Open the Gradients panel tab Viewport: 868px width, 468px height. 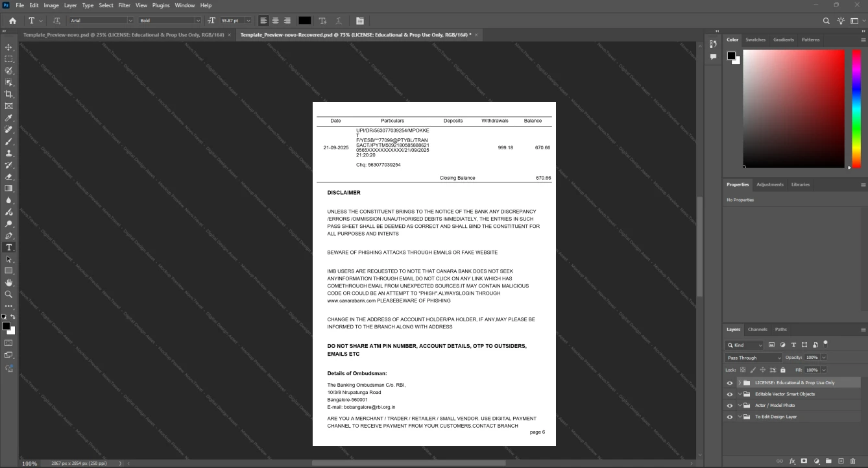point(783,40)
